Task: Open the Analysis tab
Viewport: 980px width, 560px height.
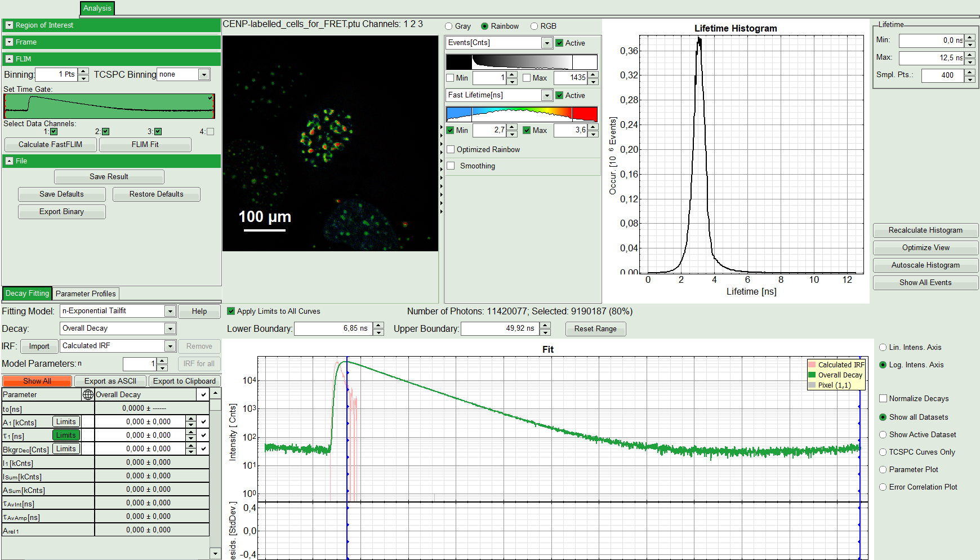Action: point(97,8)
